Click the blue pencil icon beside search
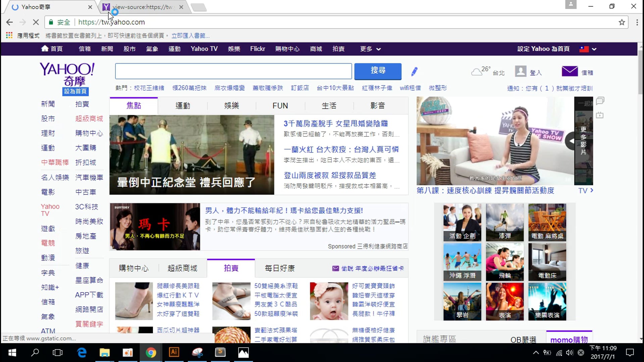Screen dimensions: 644x362 coord(414,71)
